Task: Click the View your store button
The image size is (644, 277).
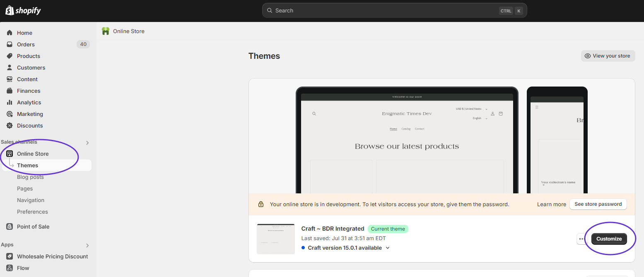Action: point(608,56)
